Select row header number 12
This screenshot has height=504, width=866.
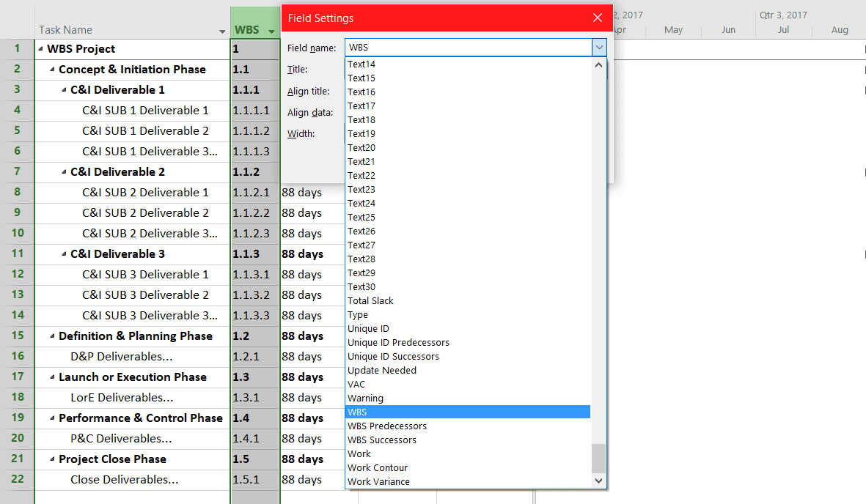coord(17,274)
